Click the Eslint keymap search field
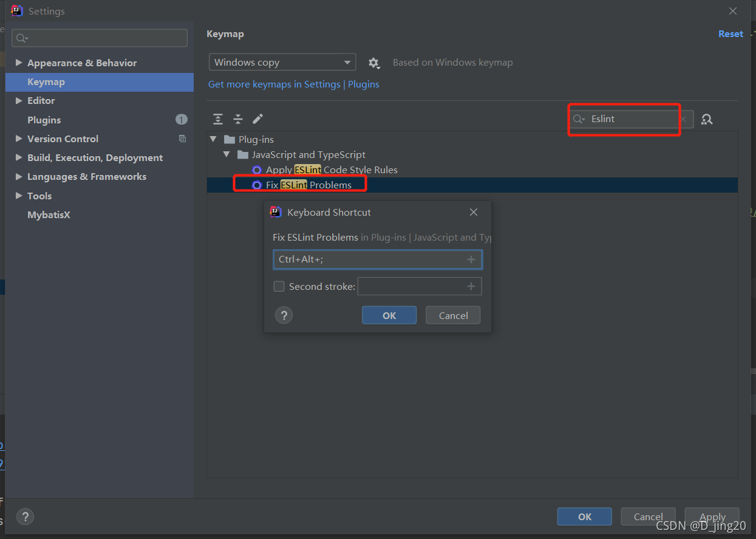Screen dimensions: 756x539 pos(632,119)
